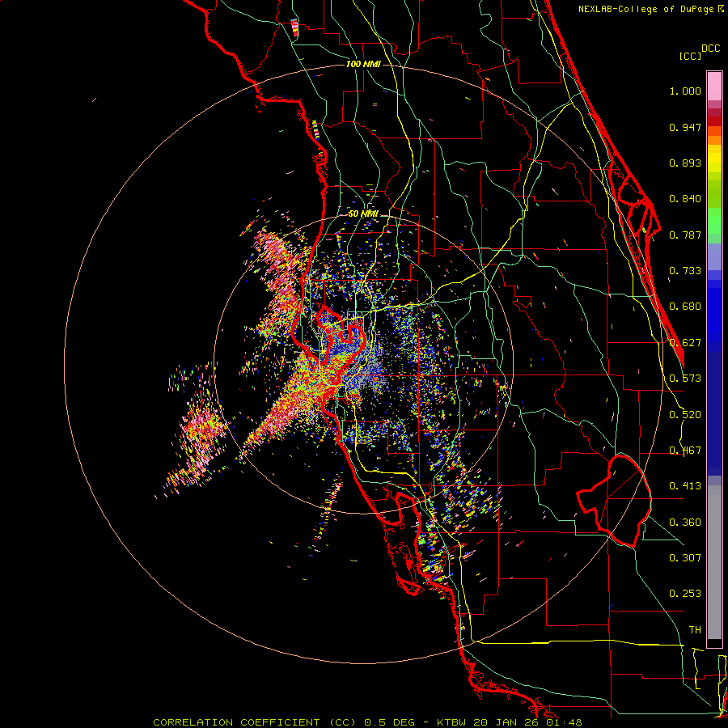The height and width of the screenshot is (728, 728).
Task: Click the 0.893 value on the scale
Action: pos(685,163)
